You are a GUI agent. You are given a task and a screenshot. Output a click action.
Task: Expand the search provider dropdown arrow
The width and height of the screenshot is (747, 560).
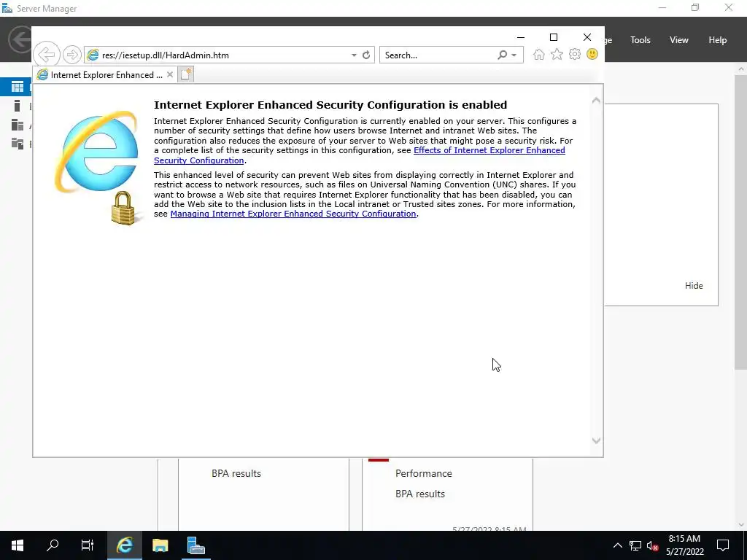click(x=514, y=55)
